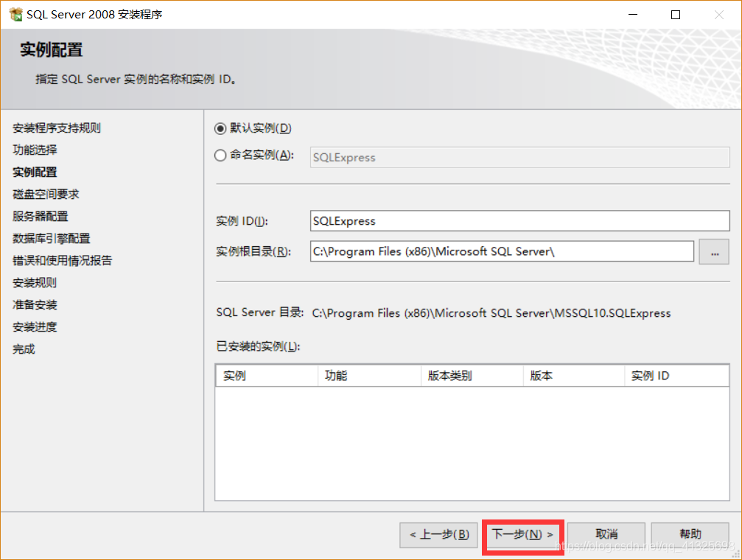
Task: Click the 实例根目录 path field
Action: coord(502,251)
